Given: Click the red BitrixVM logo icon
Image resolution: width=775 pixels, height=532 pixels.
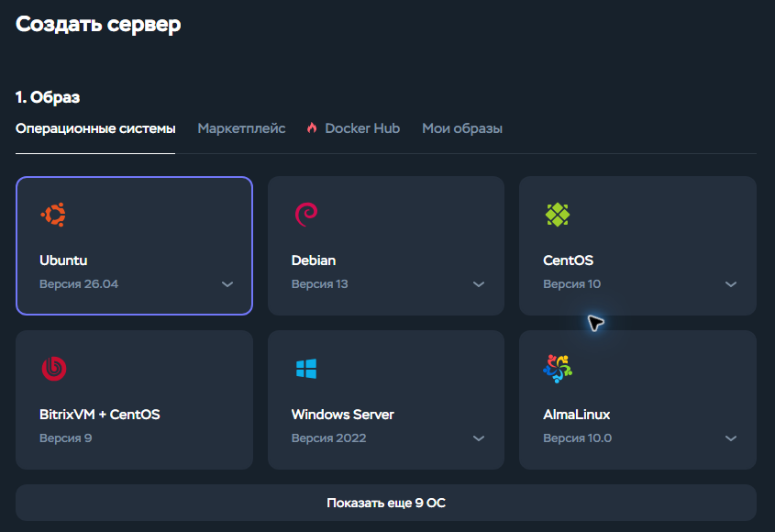Looking at the screenshot, I should pyautogui.click(x=54, y=369).
